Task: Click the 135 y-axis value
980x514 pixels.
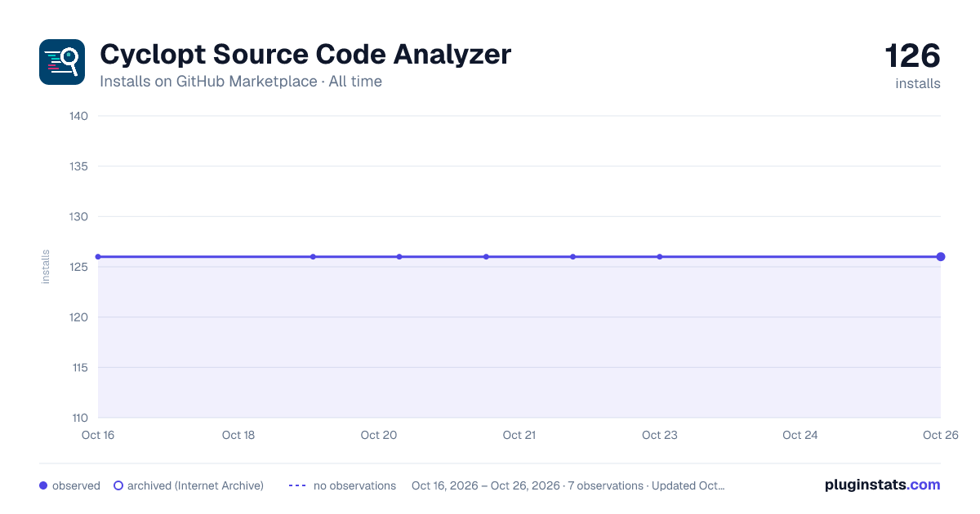Action: (79, 166)
